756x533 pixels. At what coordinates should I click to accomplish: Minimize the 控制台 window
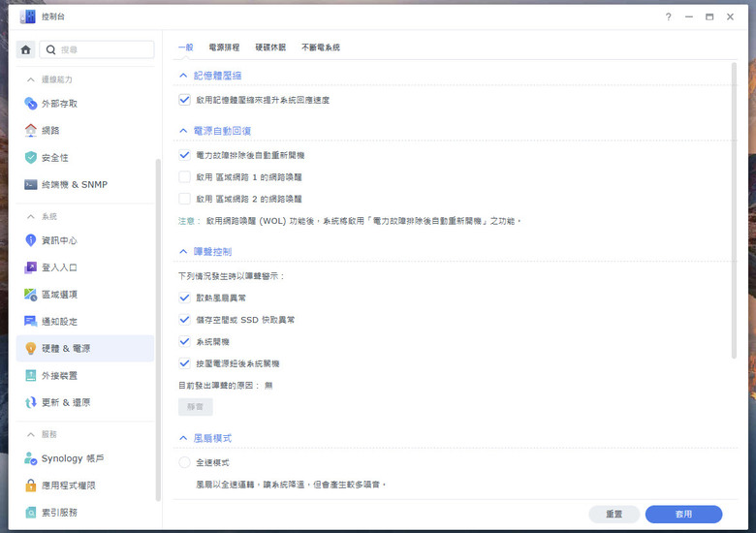pyautogui.click(x=689, y=16)
